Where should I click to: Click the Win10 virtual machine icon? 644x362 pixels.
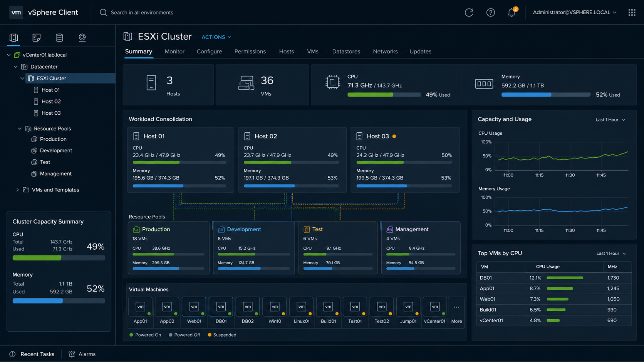(x=274, y=307)
